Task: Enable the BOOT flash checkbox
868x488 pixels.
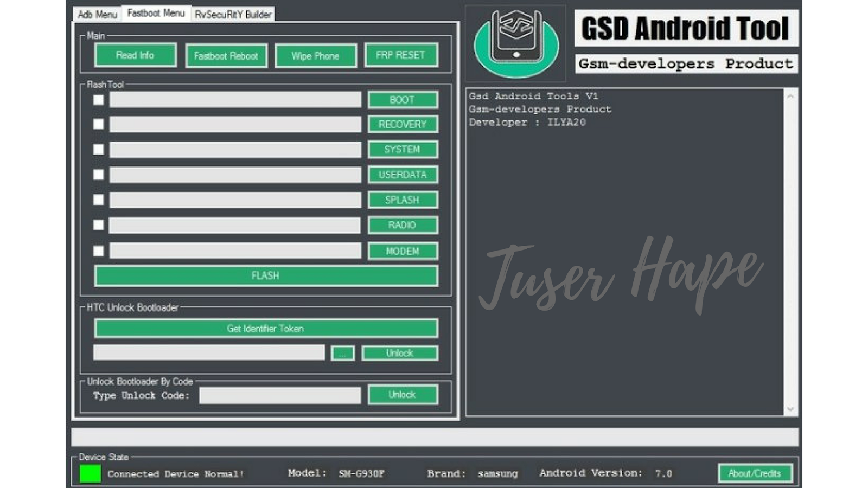Action: [x=98, y=101]
